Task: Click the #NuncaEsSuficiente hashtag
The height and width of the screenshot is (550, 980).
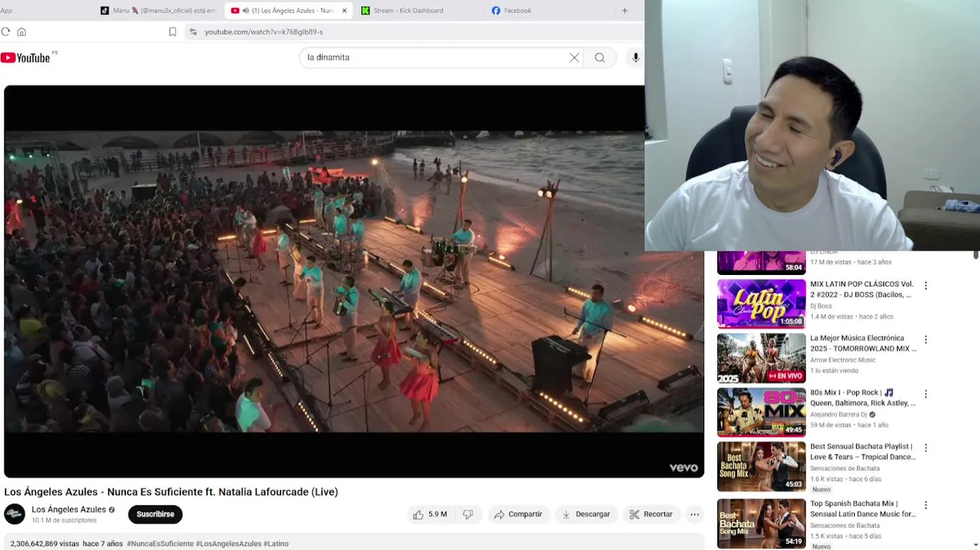Action: (160, 544)
